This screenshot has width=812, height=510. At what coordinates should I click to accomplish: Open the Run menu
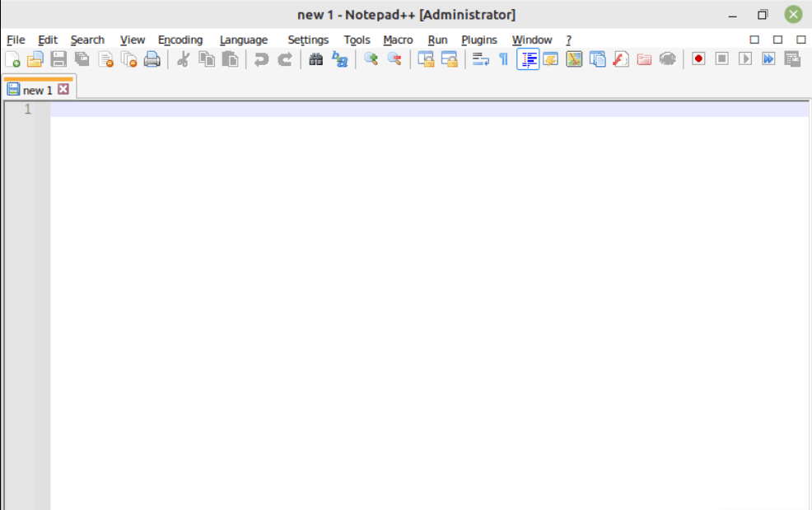coord(437,40)
